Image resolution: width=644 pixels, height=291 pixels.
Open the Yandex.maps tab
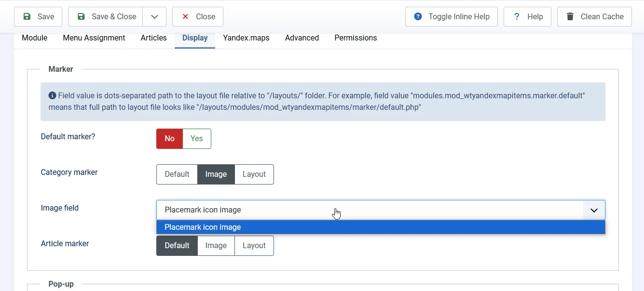[247, 38]
